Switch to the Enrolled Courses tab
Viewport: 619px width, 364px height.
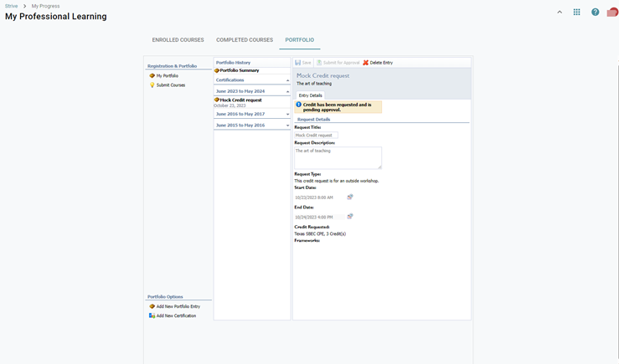click(178, 40)
